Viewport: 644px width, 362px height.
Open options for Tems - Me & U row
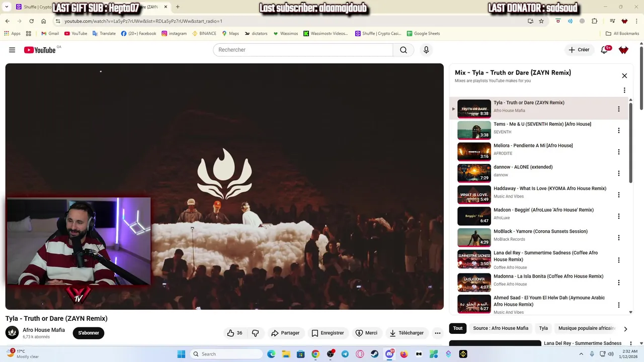(x=619, y=130)
